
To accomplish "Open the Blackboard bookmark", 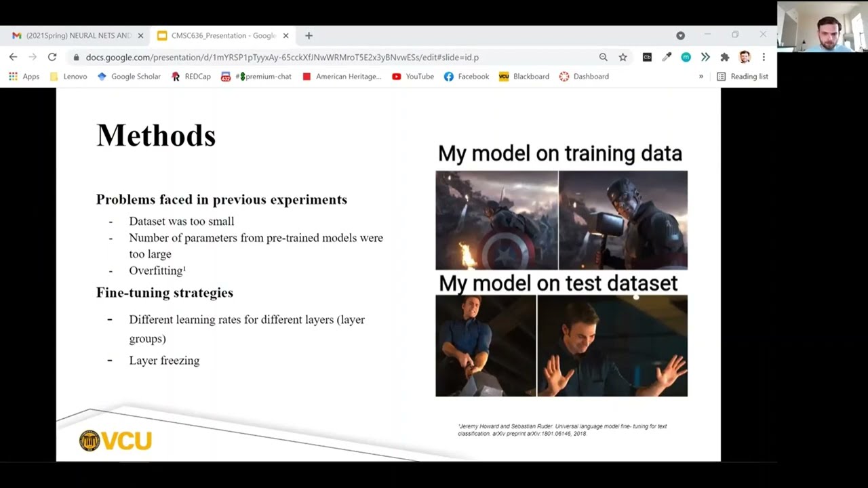I will (524, 77).
